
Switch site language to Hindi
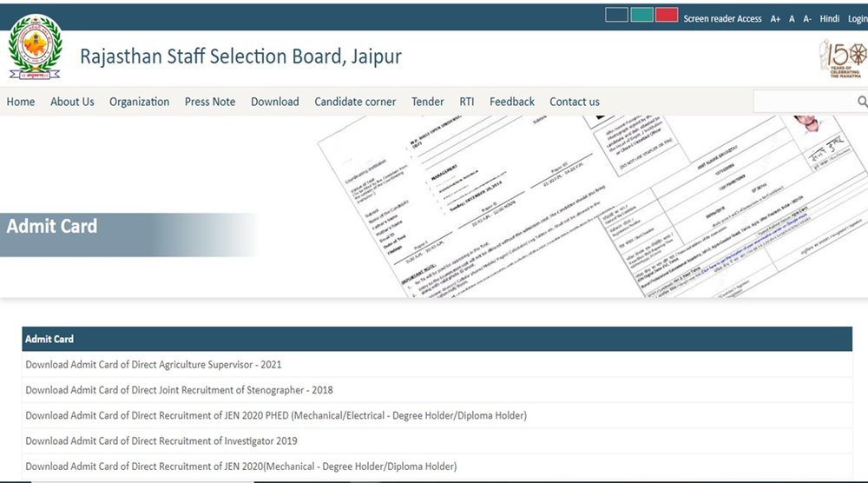click(829, 18)
